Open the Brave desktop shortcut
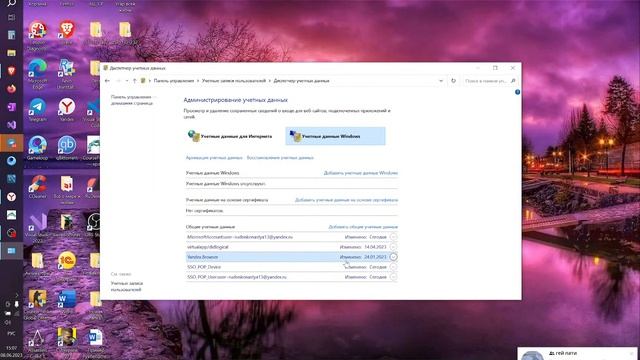Screen dimensions: 640x360 (x=67, y=33)
